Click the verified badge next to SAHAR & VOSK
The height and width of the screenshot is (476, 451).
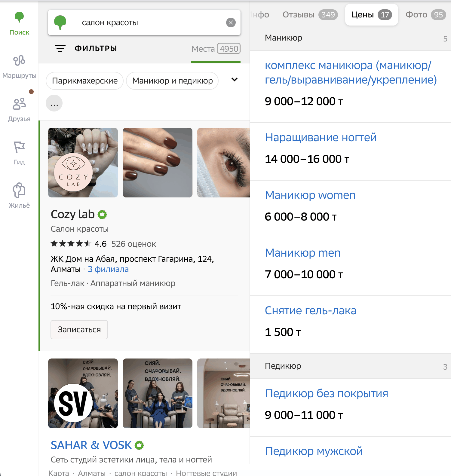(139, 445)
